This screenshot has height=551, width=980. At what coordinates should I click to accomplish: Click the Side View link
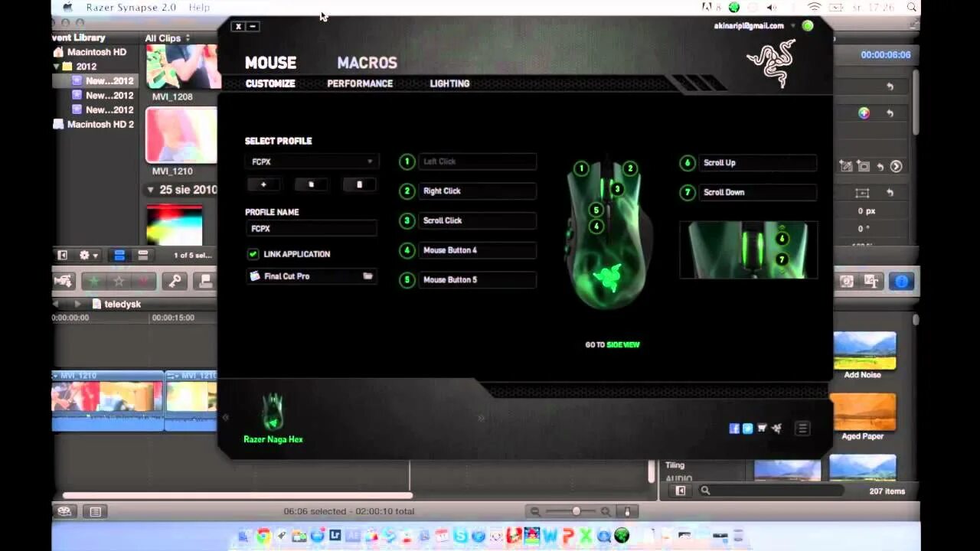click(623, 345)
